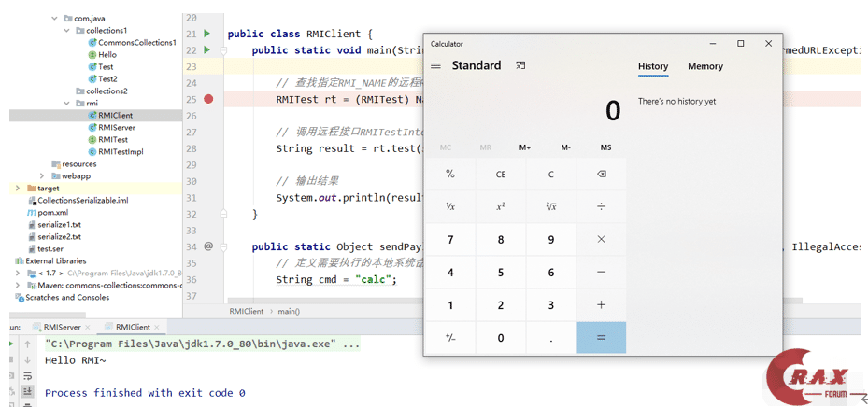The image size is (868, 407).
Task: Expand the < 1.7 > JDK library node
Action: [x=18, y=274]
